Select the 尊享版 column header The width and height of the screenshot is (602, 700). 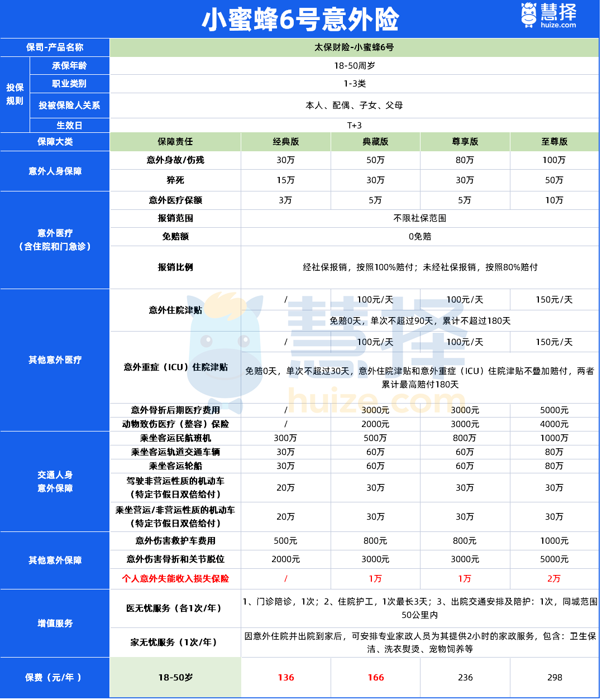[465, 142]
